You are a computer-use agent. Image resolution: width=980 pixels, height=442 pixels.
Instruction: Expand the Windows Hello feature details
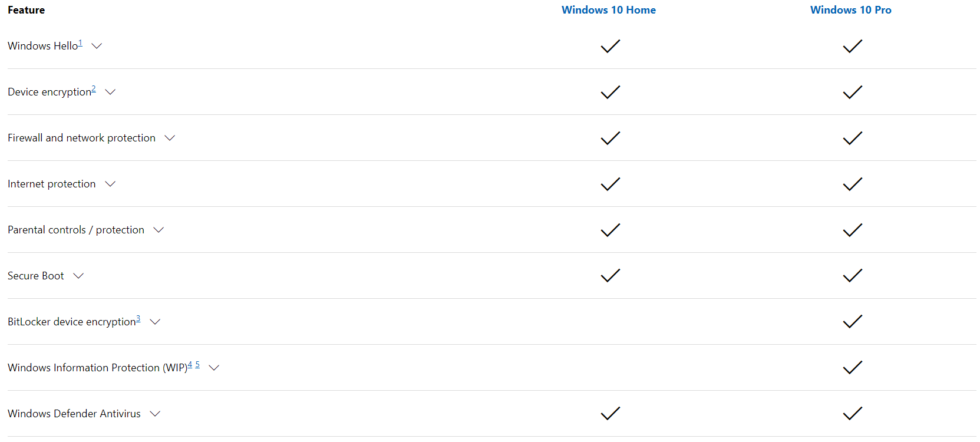tap(97, 46)
